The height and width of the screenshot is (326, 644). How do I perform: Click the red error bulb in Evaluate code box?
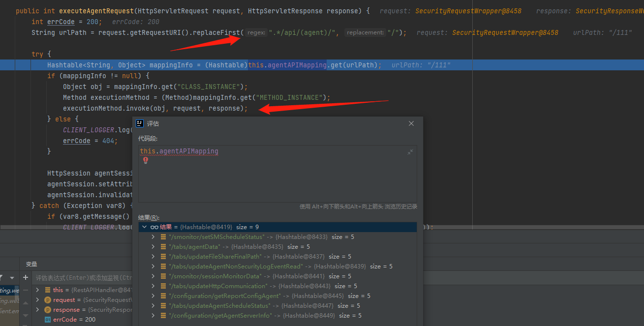(x=146, y=160)
